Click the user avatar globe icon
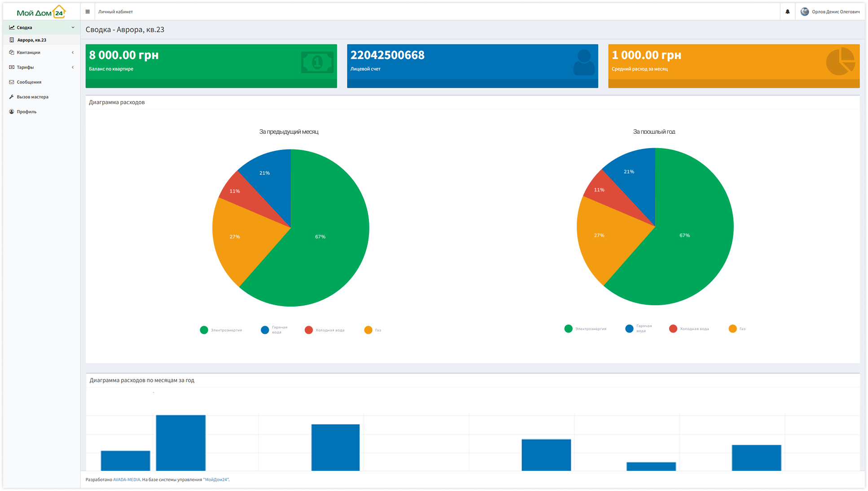The width and height of the screenshot is (868, 491). (804, 12)
